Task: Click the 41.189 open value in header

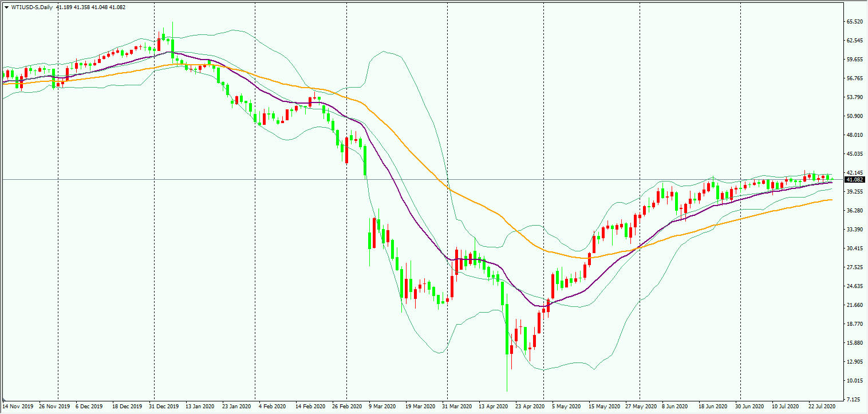Action: pyautogui.click(x=65, y=7)
